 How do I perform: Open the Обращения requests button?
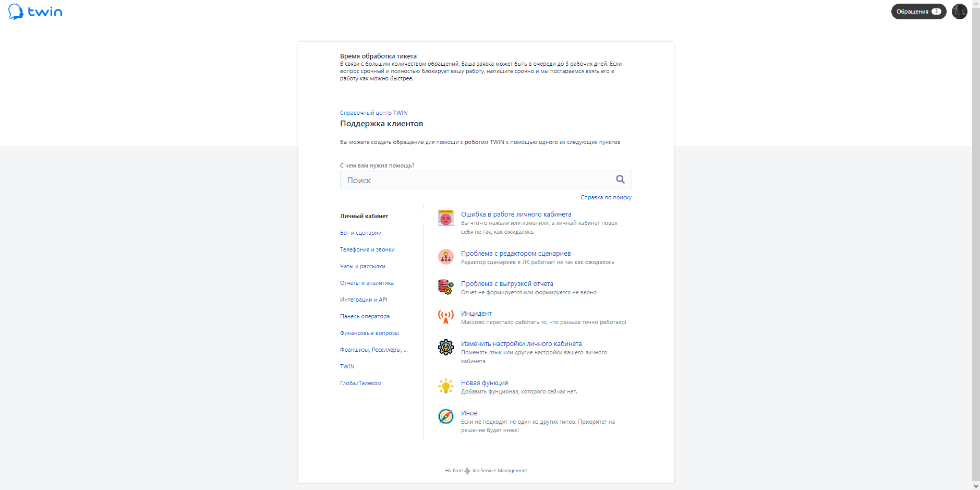918,11
